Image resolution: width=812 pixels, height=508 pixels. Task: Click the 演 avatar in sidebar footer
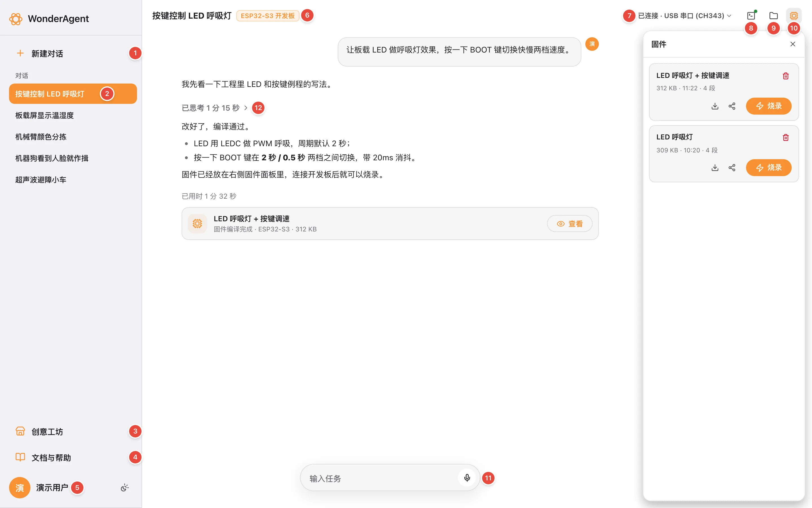click(x=20, y=487)
